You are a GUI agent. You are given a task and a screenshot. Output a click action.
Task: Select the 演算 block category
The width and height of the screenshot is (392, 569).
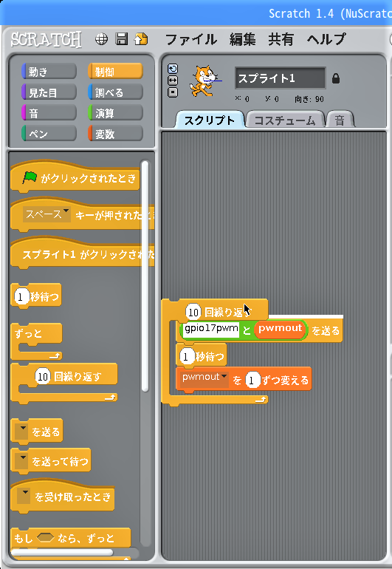[115, 113]
